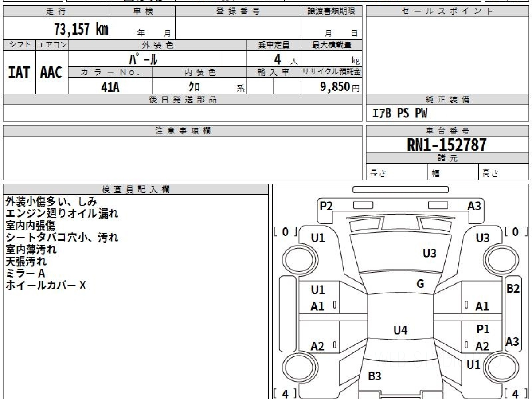Click the "B2" damage mark
This screenshot has height=399, width=532.
[513, 289]
